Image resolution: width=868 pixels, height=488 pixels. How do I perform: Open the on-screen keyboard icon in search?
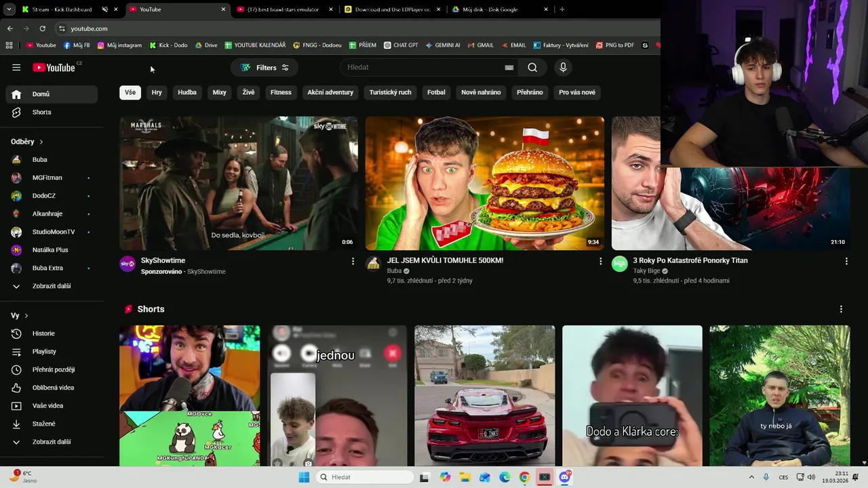(509, 67)
